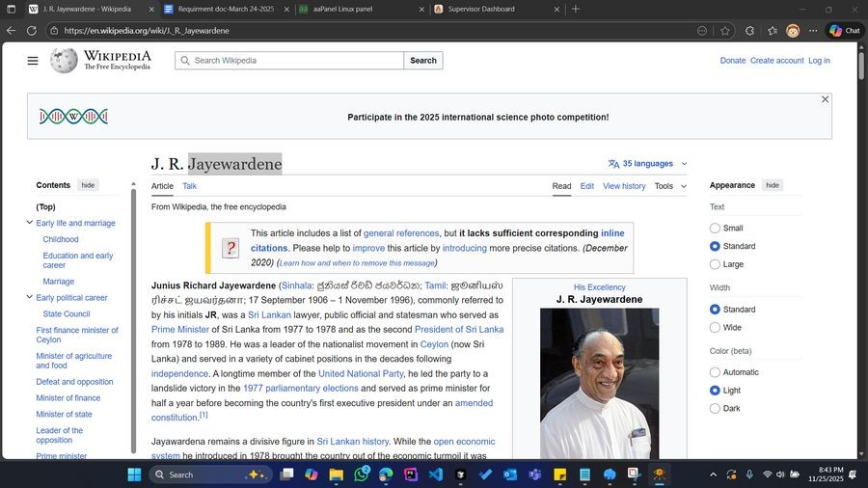Click the Wikipedia globe logo
This screenshot has width=868, height=488.
pos(64,61)
